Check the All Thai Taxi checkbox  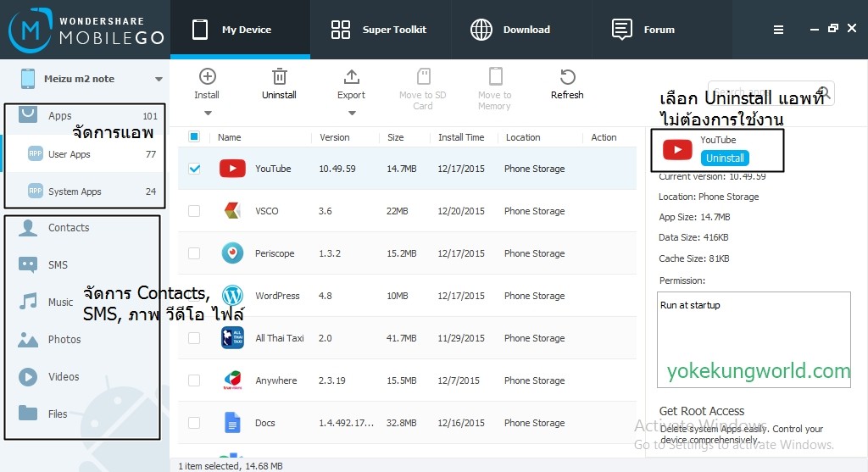coord(194,338)
